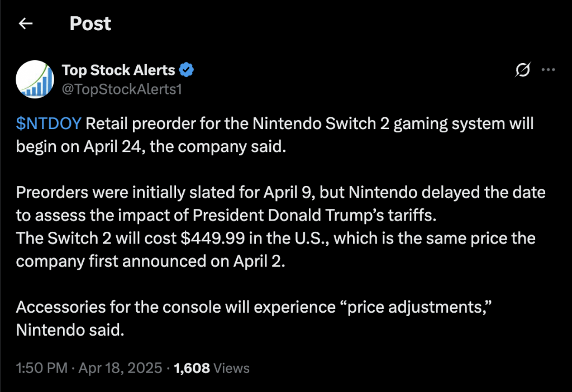Click the $449.99 price in the post
The width and height of the screenshot is (572, 392).
[x=213, y=238]
